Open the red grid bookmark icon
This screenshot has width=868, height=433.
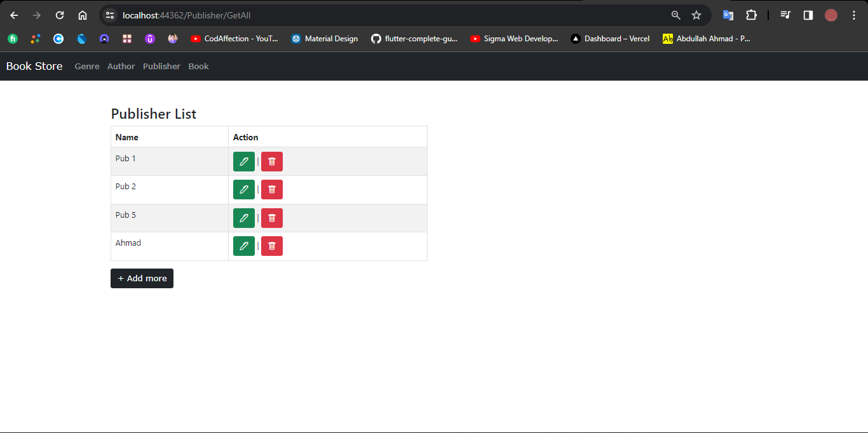(x=127, y=39)
